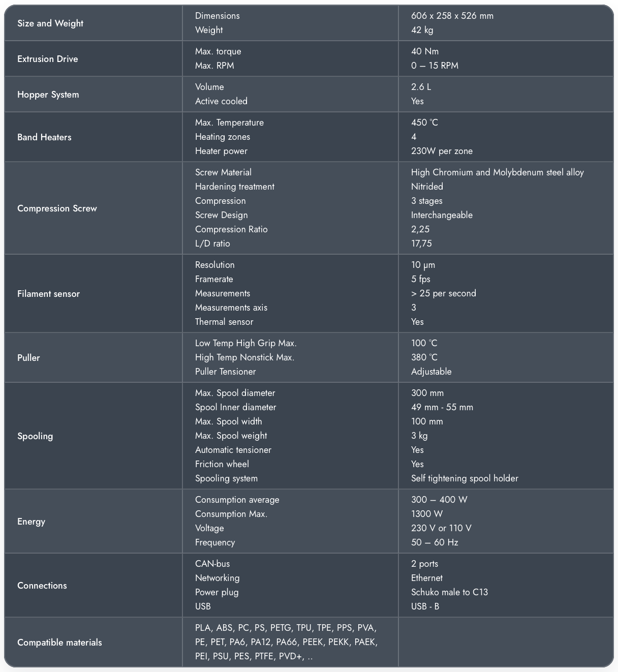Select the 450 °C max temperature value
The image size is (618, 672).
point(424,123)
